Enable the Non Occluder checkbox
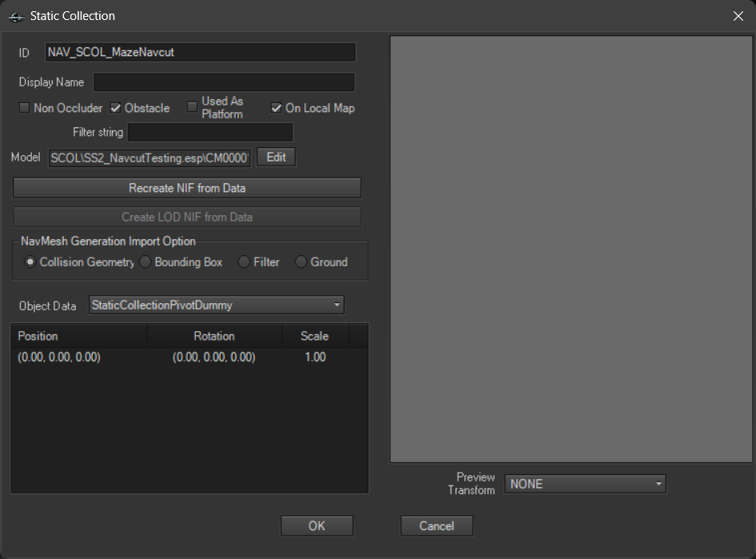The height and width of the screenshot is (559, 756). tap(25, 108)
